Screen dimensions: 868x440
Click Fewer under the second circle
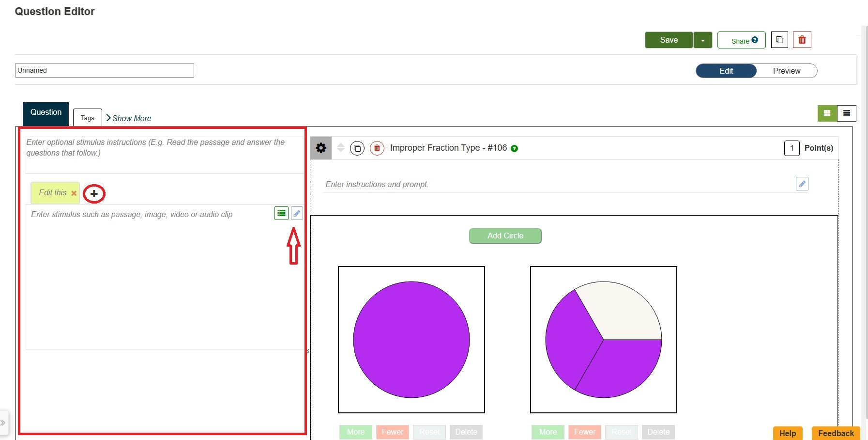[585, 432]
